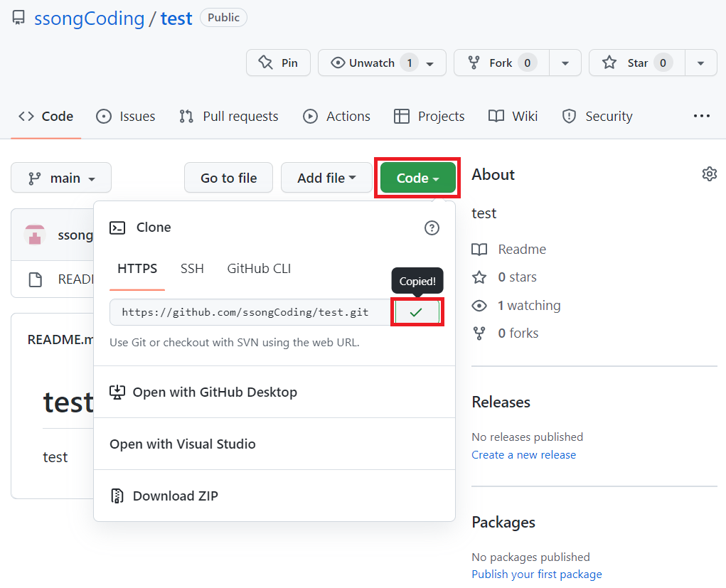The image size is (726, 588).
Task: Click Publish your first package
Action: (537, 574)
